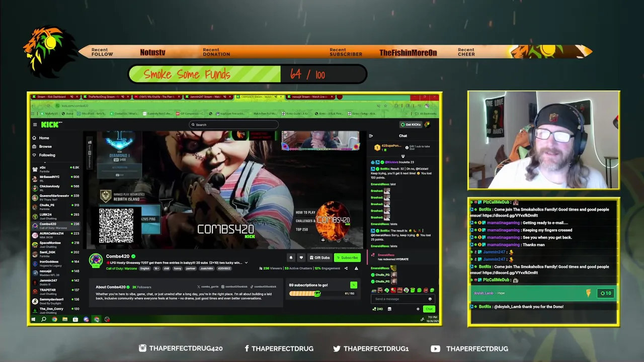This screenshot has width=644, height=362.
Task: Click green icon beside subscriptions to go
Action: 353,285
